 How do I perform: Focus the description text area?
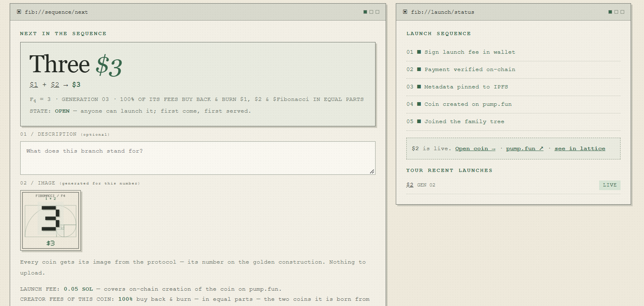click(197, 158)
